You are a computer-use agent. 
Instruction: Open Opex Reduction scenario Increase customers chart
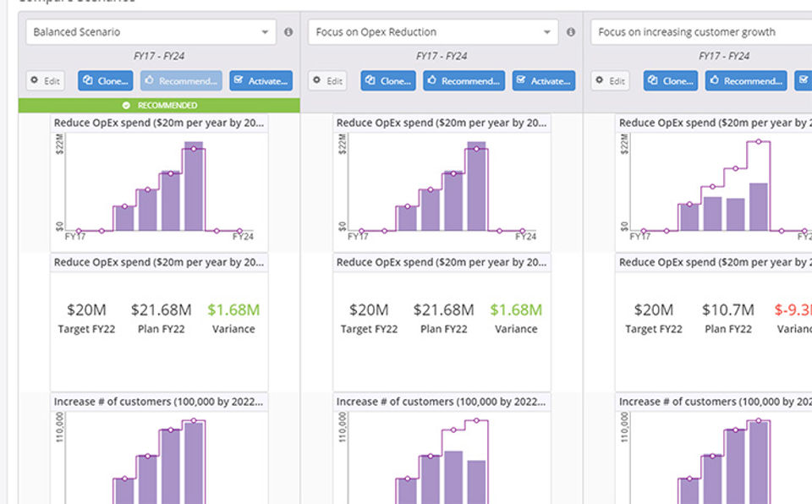coord(442,457)
